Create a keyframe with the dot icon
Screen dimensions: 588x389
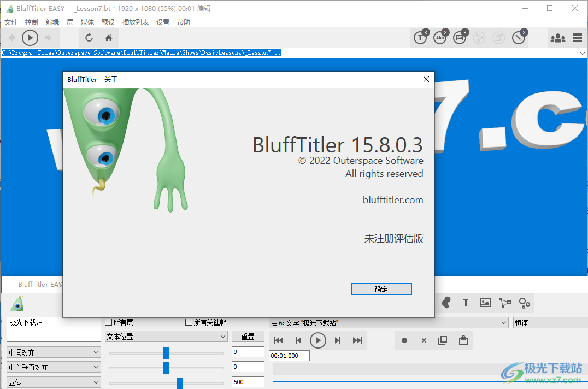[404, 340]
